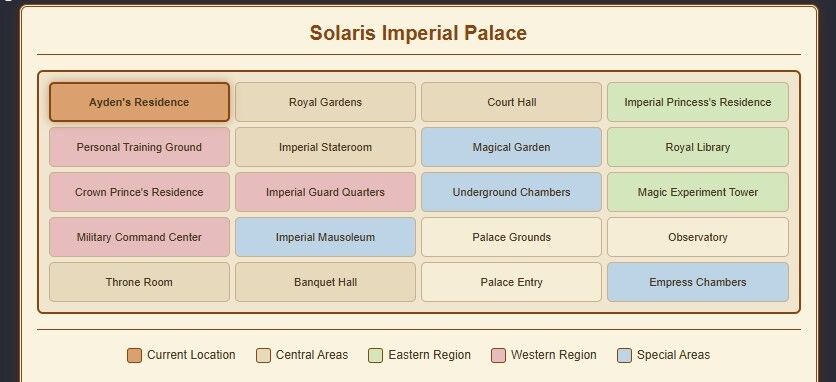Open the Observatory location
The height and width of the screenshot is (382, 836).
698,237
